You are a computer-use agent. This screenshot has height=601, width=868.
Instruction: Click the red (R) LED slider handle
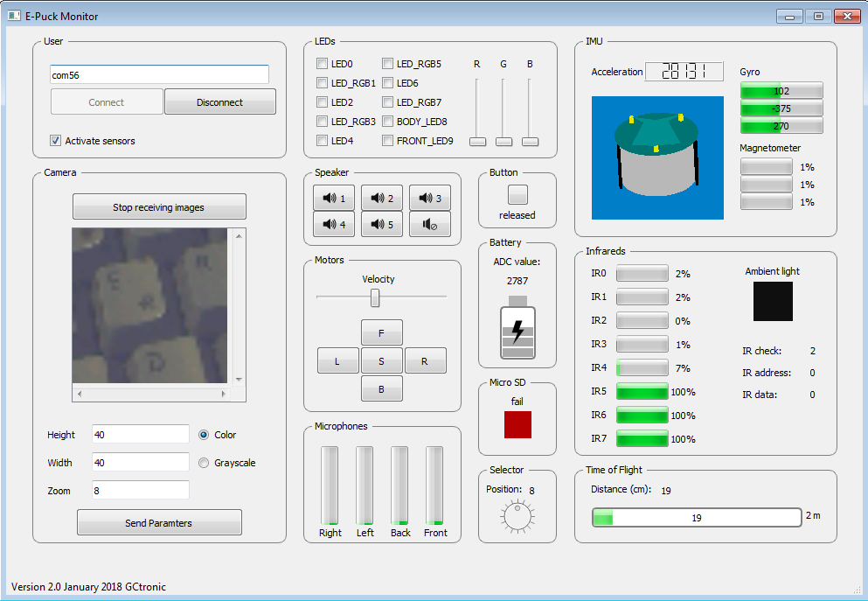477,141
